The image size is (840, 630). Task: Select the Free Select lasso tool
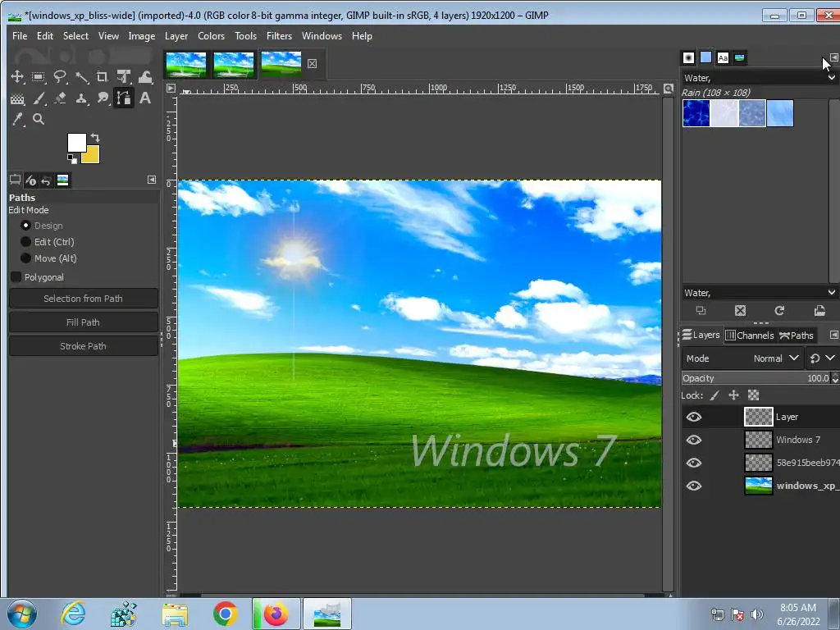(59, 77)
